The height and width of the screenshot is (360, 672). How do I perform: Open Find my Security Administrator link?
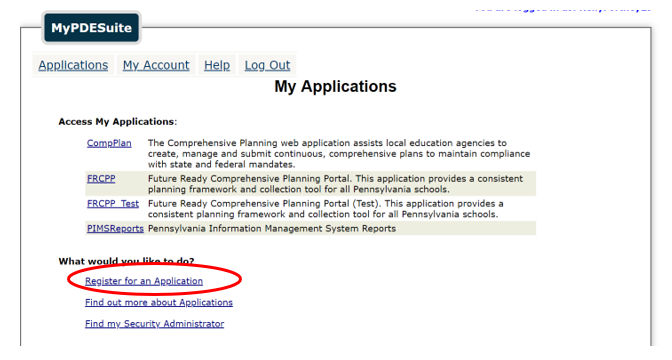(155, 324)
